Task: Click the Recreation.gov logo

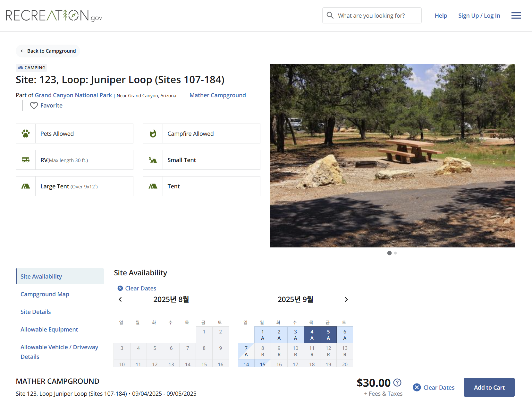Action: [54, 15]
